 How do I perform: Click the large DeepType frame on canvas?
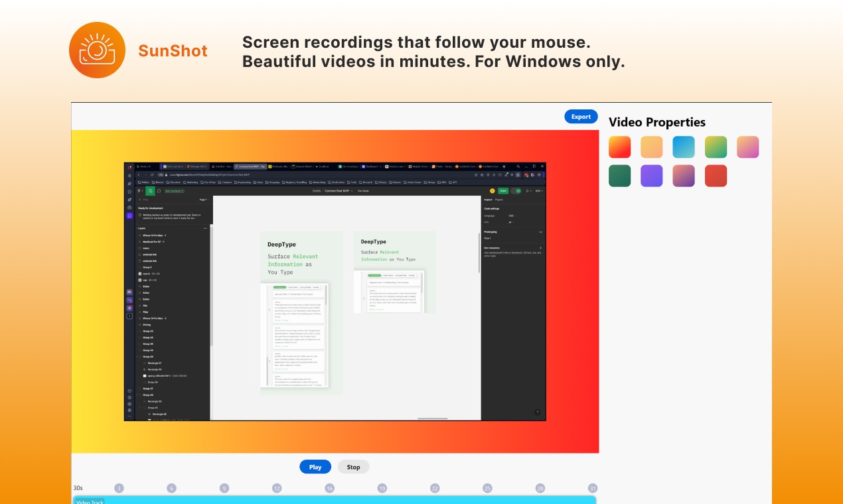301,312
